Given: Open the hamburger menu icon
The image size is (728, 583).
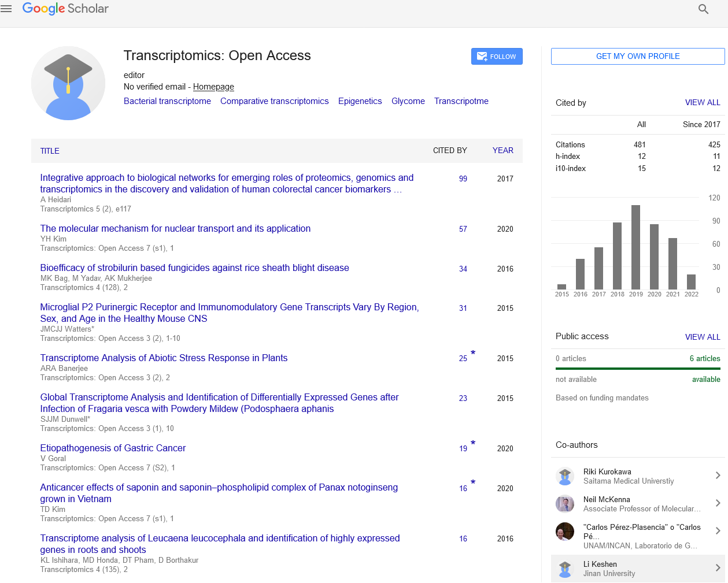Looking at the screenshot, I should tap(6, 9).
